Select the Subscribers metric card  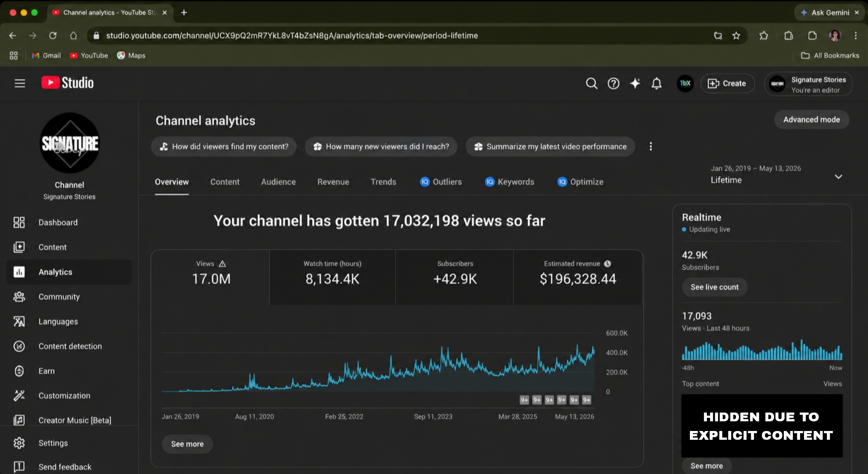455,277
